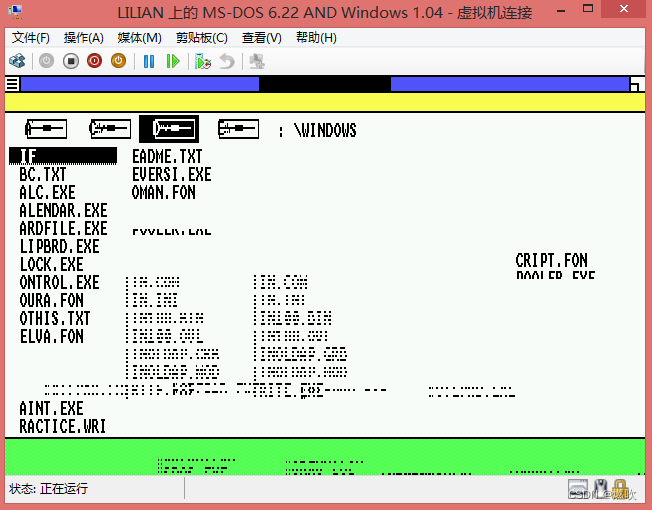Turn off the VM with the black stop icon
Screen dimensions: 652x510
coord(71,61)
